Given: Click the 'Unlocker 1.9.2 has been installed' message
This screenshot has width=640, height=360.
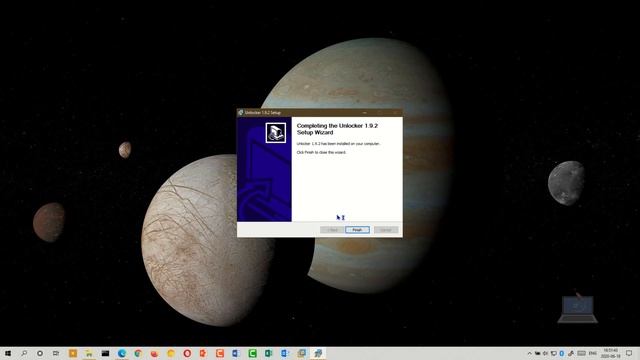Looking at the screenshot, I should (338, 144).
